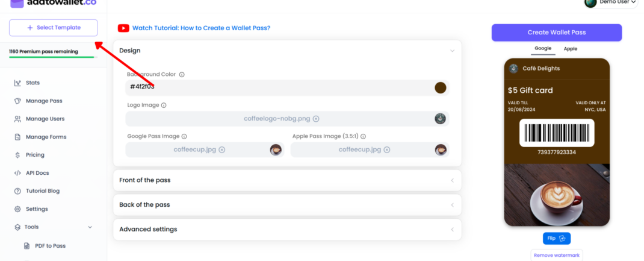Click the YouTube icon beside tutorial link
644x261 pixels.
123,28
